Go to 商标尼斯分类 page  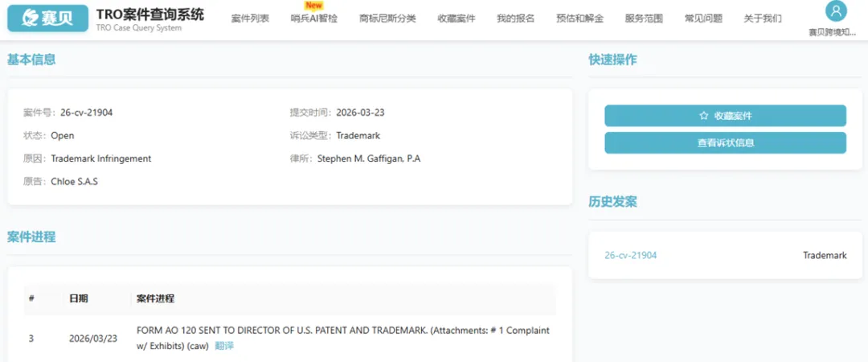tap(387, 19)
